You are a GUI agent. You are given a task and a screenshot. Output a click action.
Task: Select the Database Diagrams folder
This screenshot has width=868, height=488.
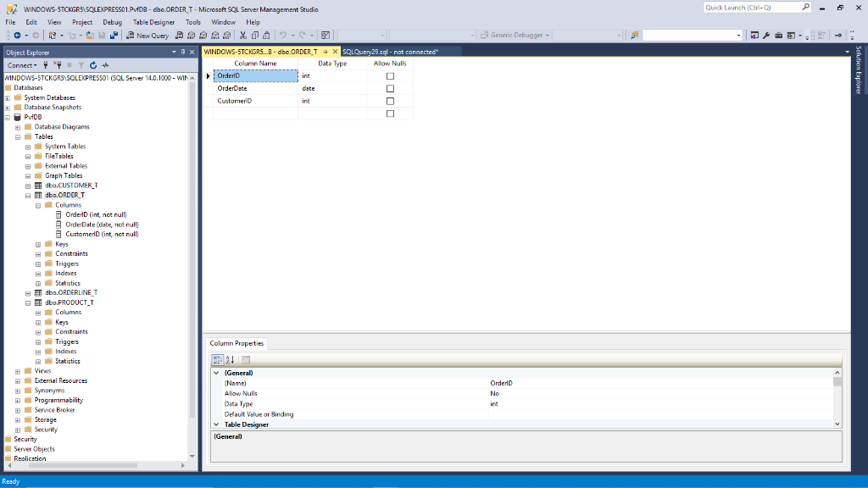click(61, 127)
